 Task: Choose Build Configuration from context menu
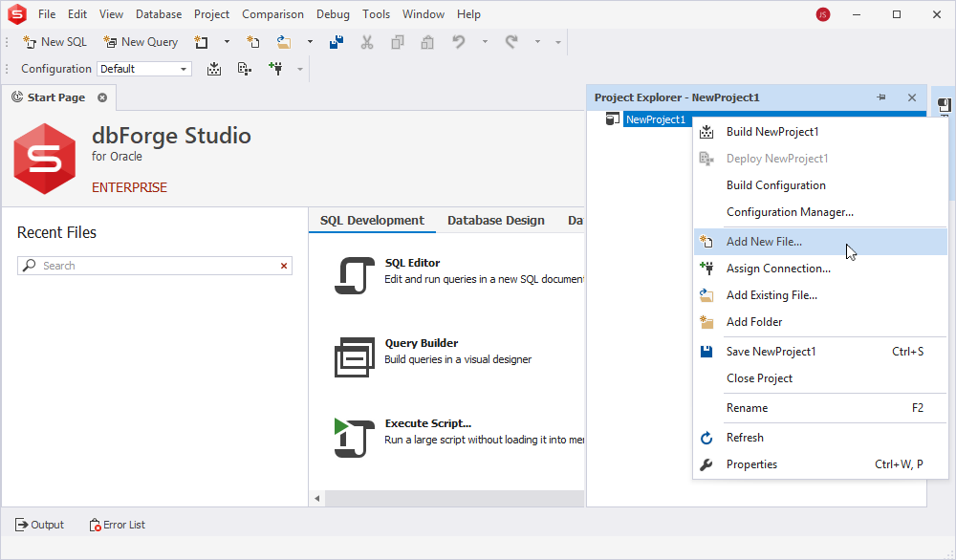pyautogui.click(x=820, y=185)
